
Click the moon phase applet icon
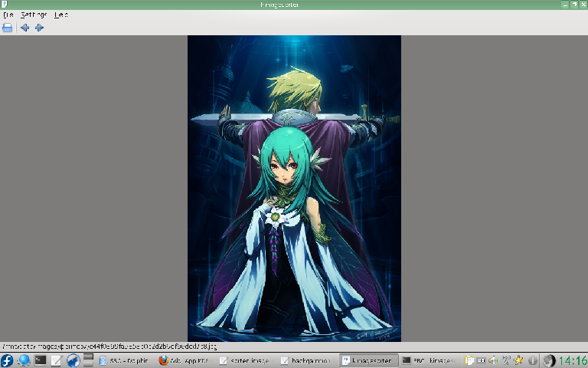[549, 360]
